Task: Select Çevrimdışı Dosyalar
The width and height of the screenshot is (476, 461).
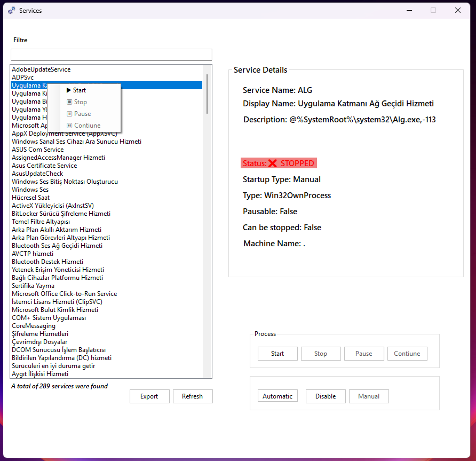Action: pyautogui.click(x=107, y=342)
